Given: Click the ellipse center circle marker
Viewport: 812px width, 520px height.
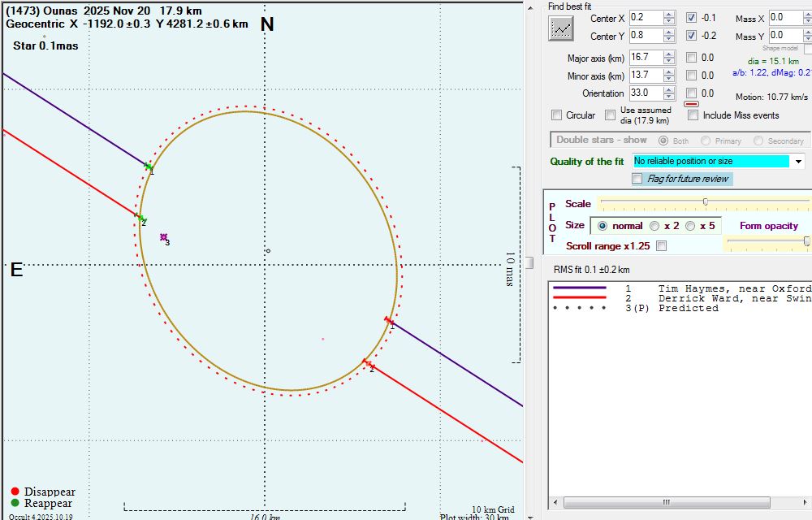Looking at the screenshot, I should pyautogui.click(x=268, y=251).
